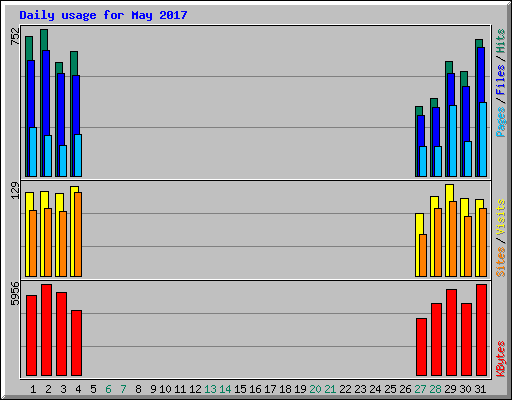The width and height of the screenshot is (512, 400).
Task: Click day 1 on the x-axis
Action: click(x=33, y=389)
